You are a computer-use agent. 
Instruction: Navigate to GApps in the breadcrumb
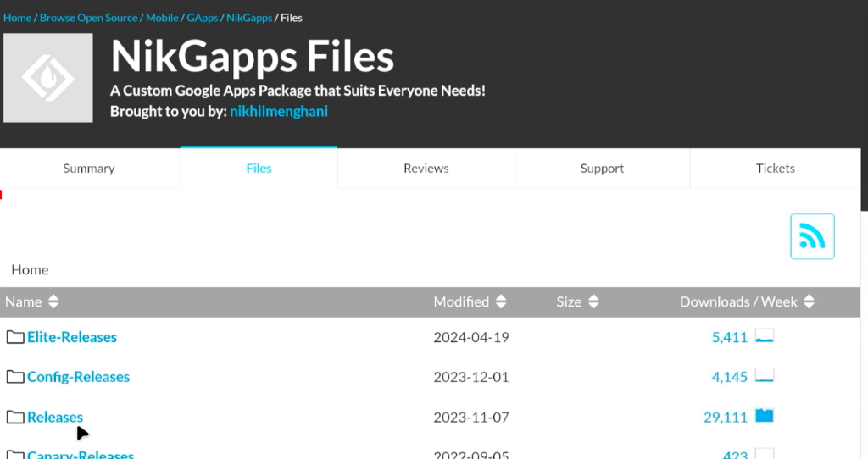pos(202,18)
